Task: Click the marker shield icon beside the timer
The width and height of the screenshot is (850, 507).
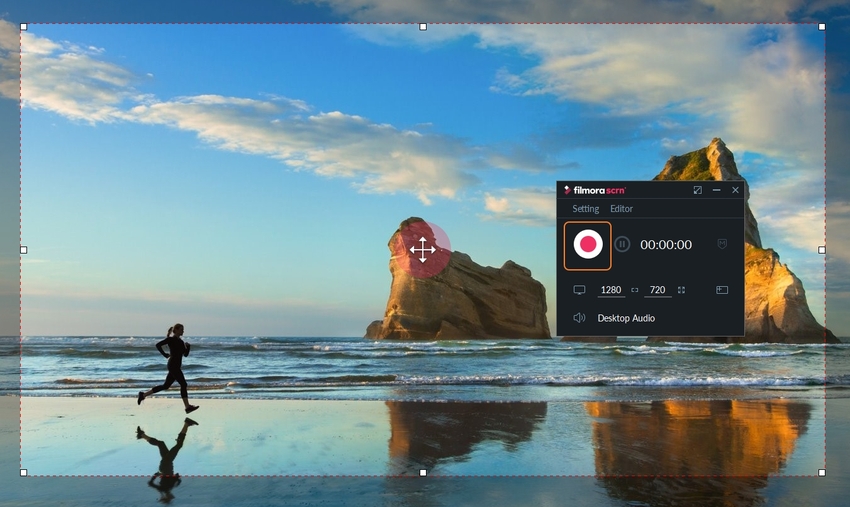Action: point(722,244)
